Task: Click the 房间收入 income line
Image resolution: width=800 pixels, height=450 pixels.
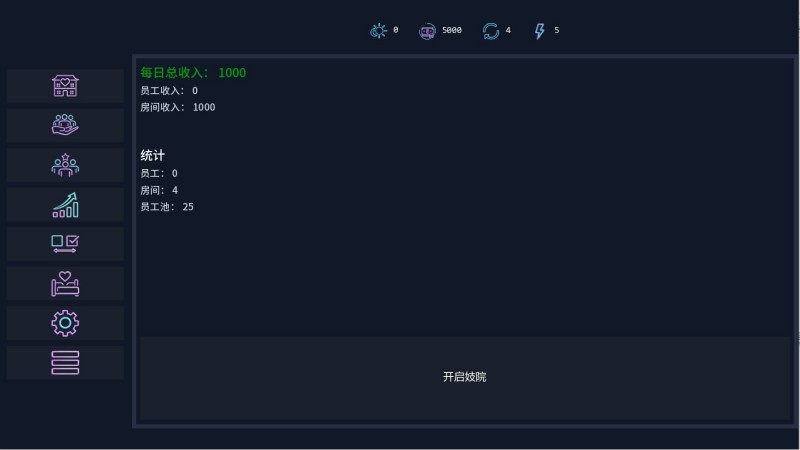Action: pos(177,107)
